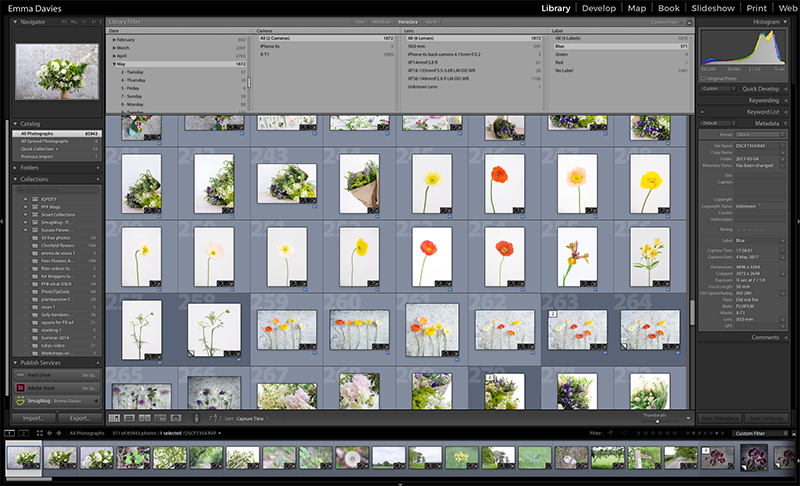This screenshot has height=486, width=800.
Task: Open Survey view from toolbar
Action: point(160,418)
